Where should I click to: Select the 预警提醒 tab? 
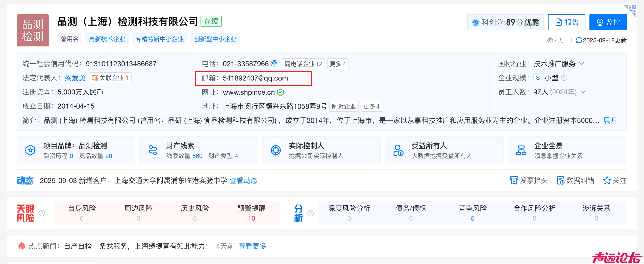(x=252, y=213)
